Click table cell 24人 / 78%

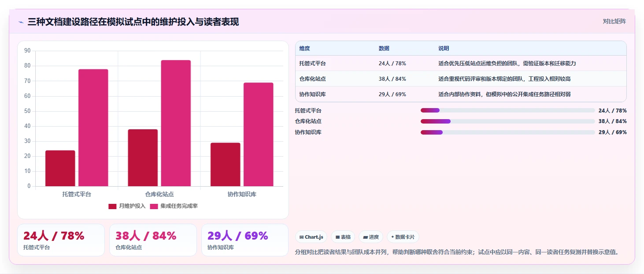pos(392,64)
